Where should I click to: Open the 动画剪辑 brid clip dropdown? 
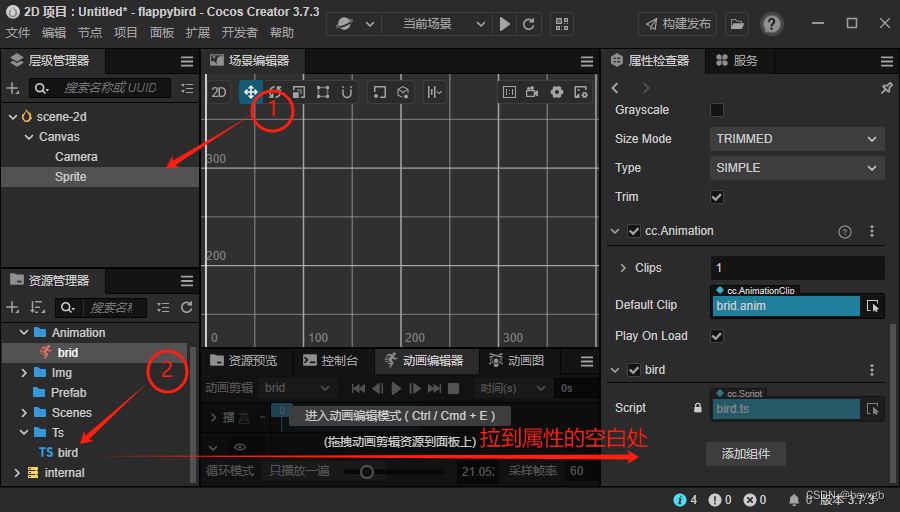tap(297, 388)
